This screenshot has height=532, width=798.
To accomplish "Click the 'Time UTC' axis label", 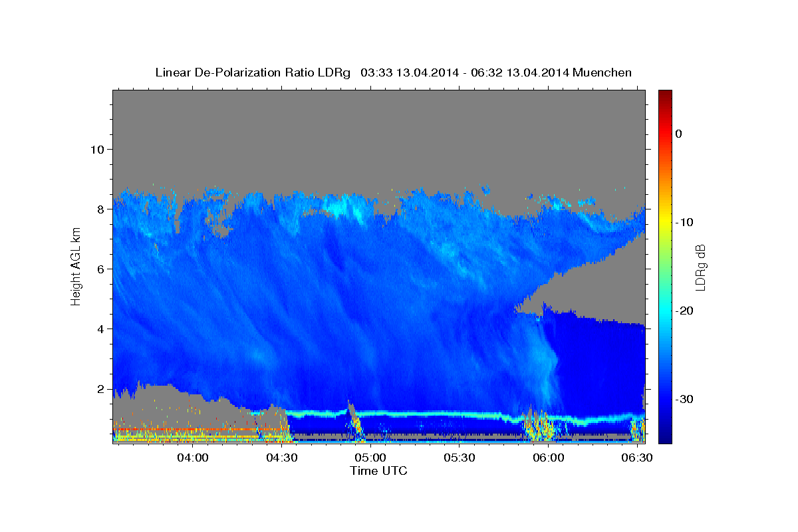I will [x=378, y=471].
